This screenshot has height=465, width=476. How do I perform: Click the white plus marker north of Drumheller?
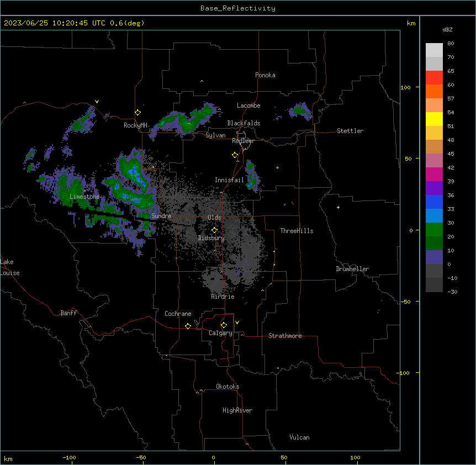338,207
